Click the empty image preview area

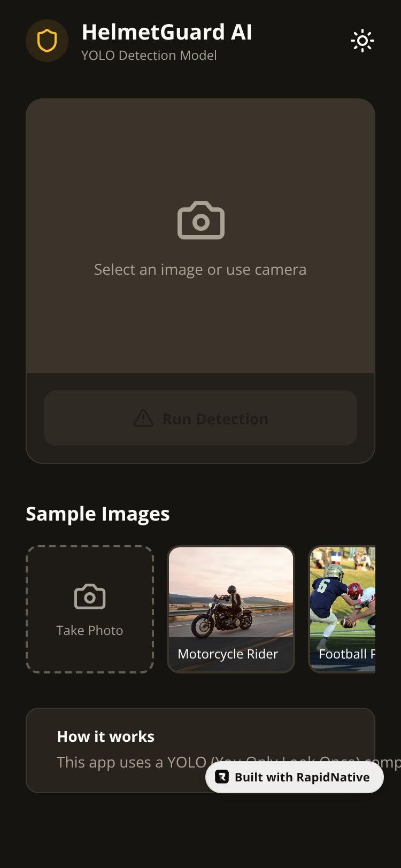click(200, 236)
